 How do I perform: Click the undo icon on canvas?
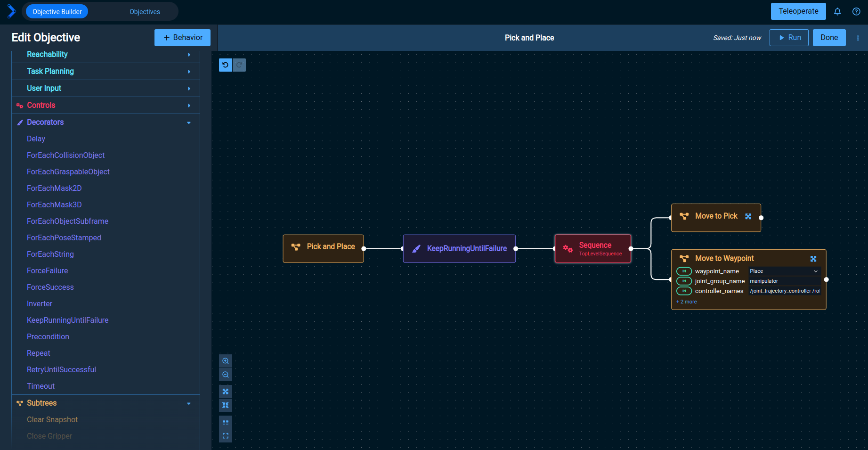tap(226, 65)
